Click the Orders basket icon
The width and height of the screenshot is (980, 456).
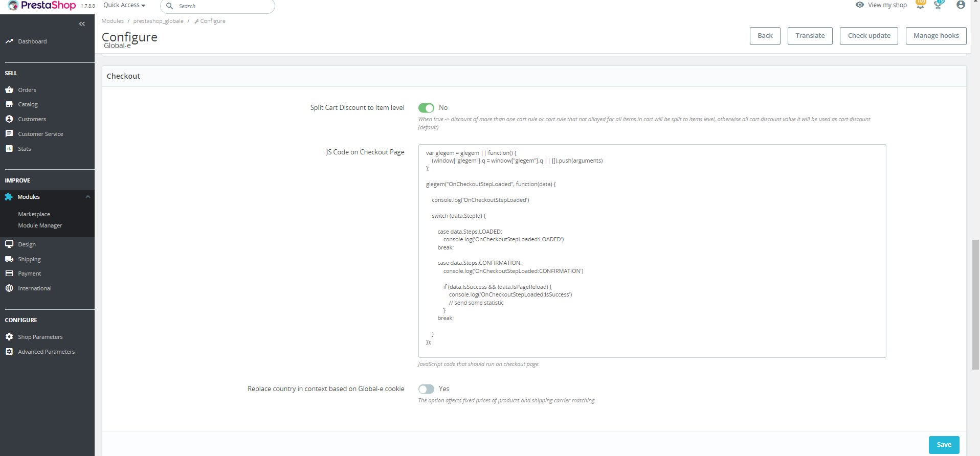(x=9, y=90)
